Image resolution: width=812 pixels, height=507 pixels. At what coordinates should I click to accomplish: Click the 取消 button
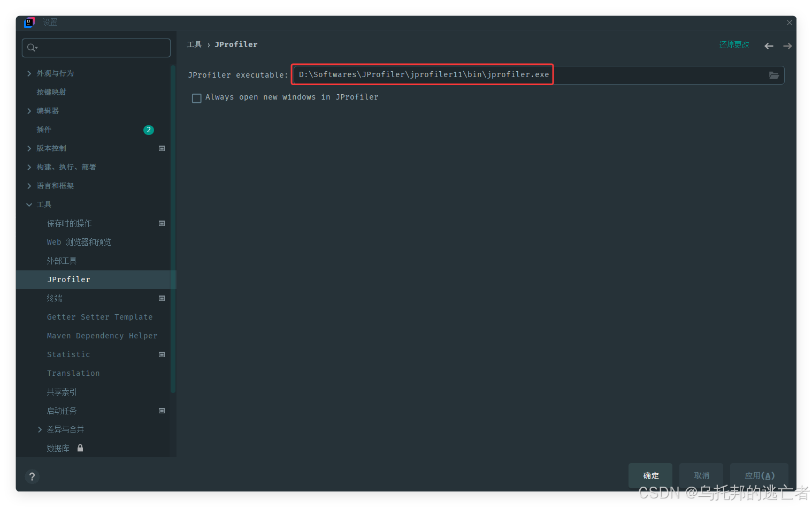coord(701,475)
